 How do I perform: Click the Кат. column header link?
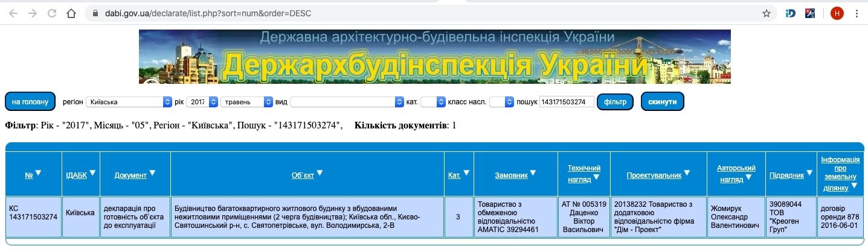454,175
